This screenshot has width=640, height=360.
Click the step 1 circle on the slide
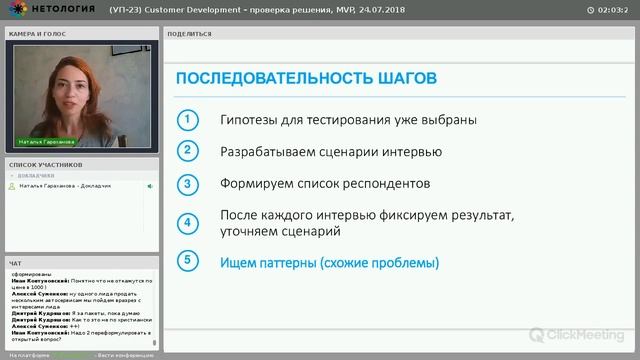click(188, 120)
